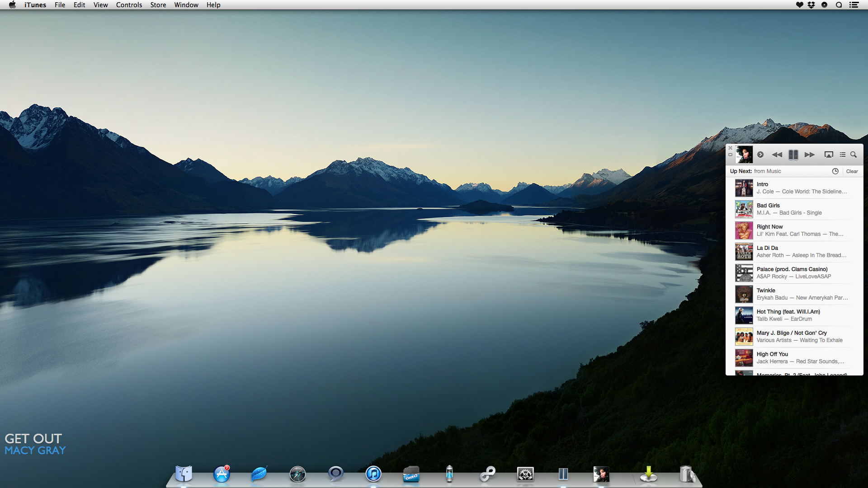Open the Controls menu
Viewport: 868px width, 488px height.
pyautogui.click(x=129, y=5)
